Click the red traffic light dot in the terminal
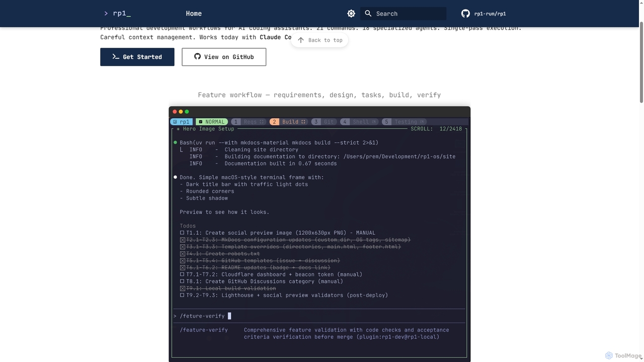The width and height of the screenshot is (644, 362). [175, 112]
